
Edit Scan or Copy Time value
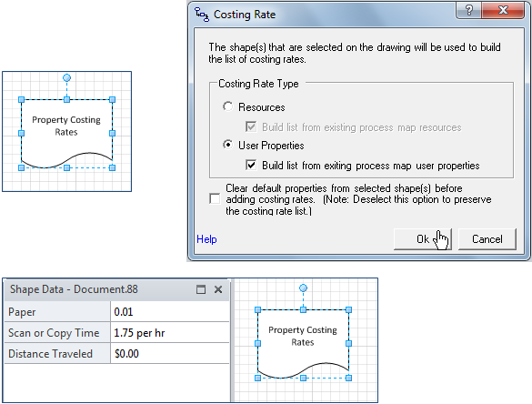170,333
